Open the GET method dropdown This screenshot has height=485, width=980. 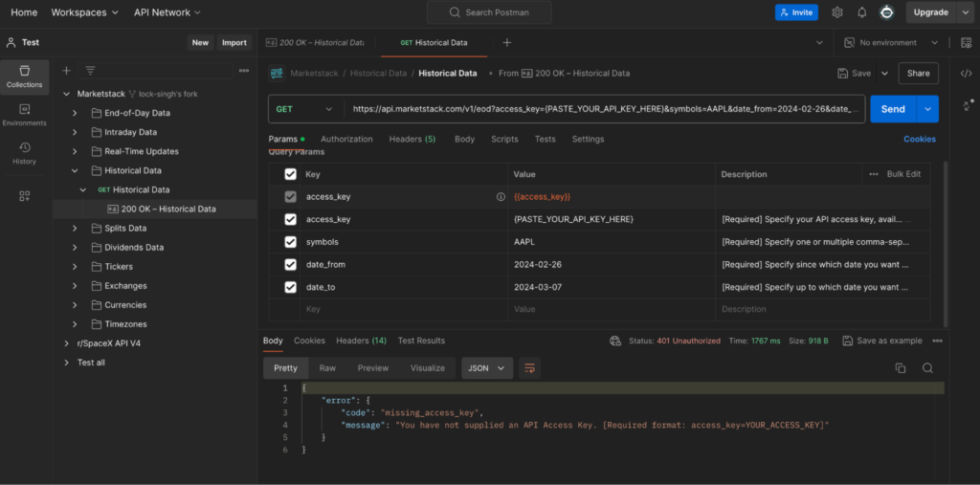point(305,109)
